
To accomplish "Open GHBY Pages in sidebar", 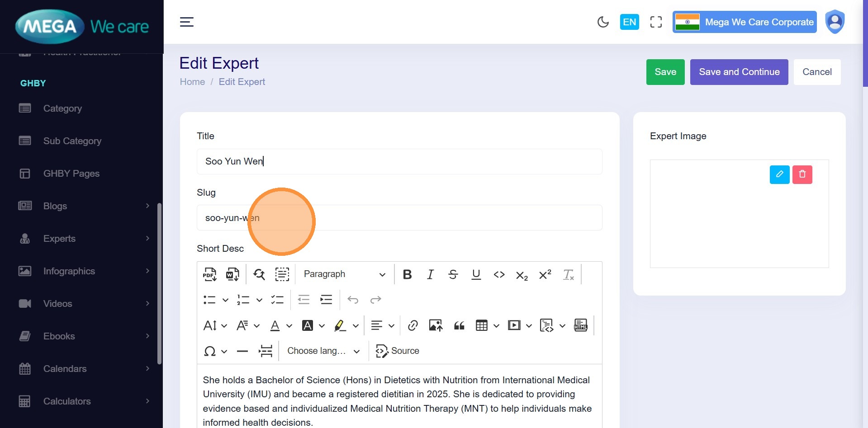I will [71, 174].
